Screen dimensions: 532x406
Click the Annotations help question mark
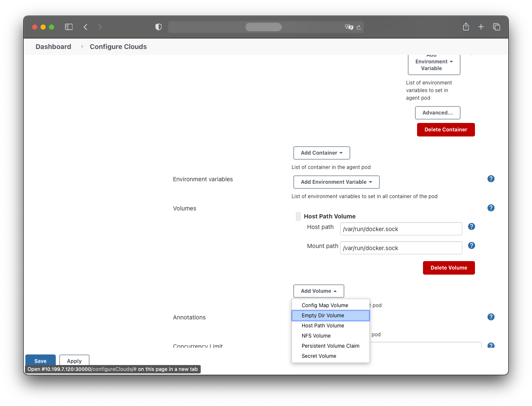tap(491, 317)
